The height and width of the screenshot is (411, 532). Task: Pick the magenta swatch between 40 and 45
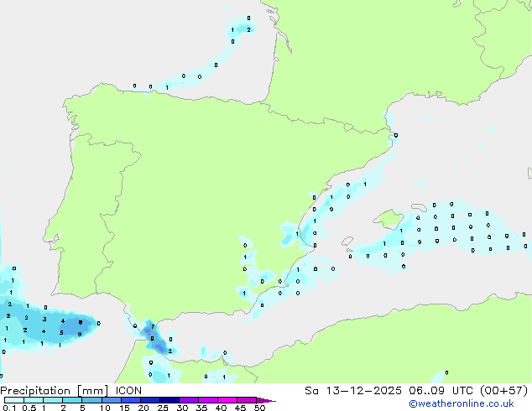pyautogui.click(x=227, y=400)
